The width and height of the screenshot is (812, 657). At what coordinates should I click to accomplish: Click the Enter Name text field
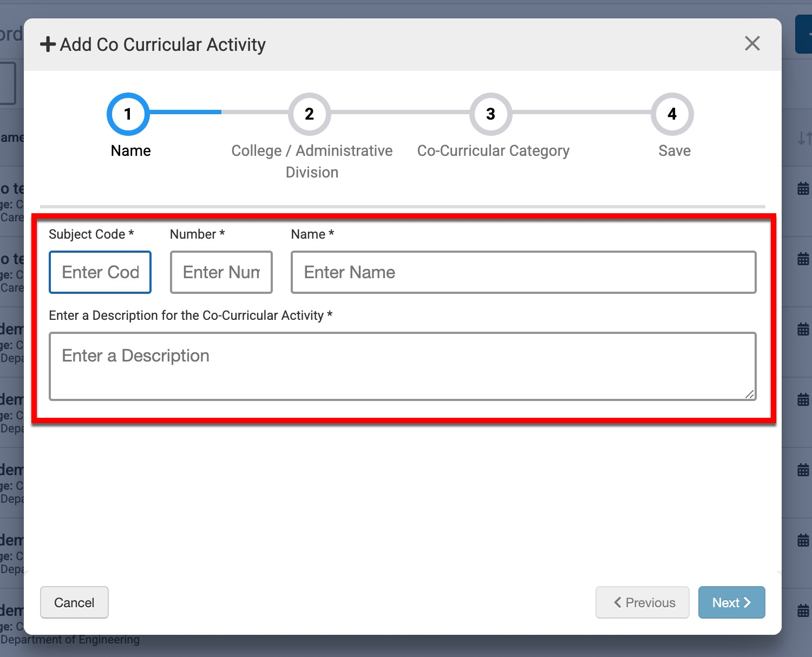[523, 272]
